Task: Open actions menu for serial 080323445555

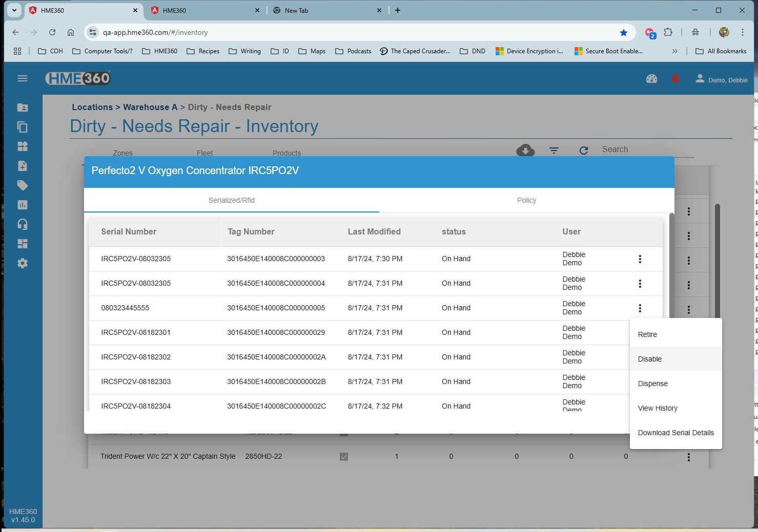Action: click(640, 308)
